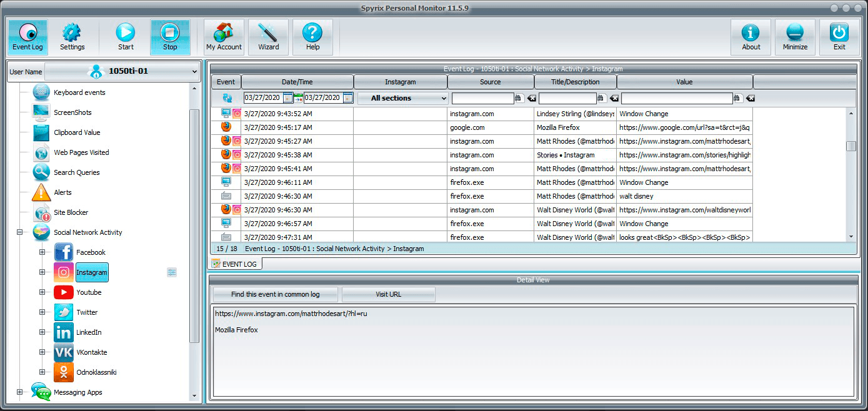Expand the Instagram tree node
Viewport: 868px width, 411px height.
[42, 272]
